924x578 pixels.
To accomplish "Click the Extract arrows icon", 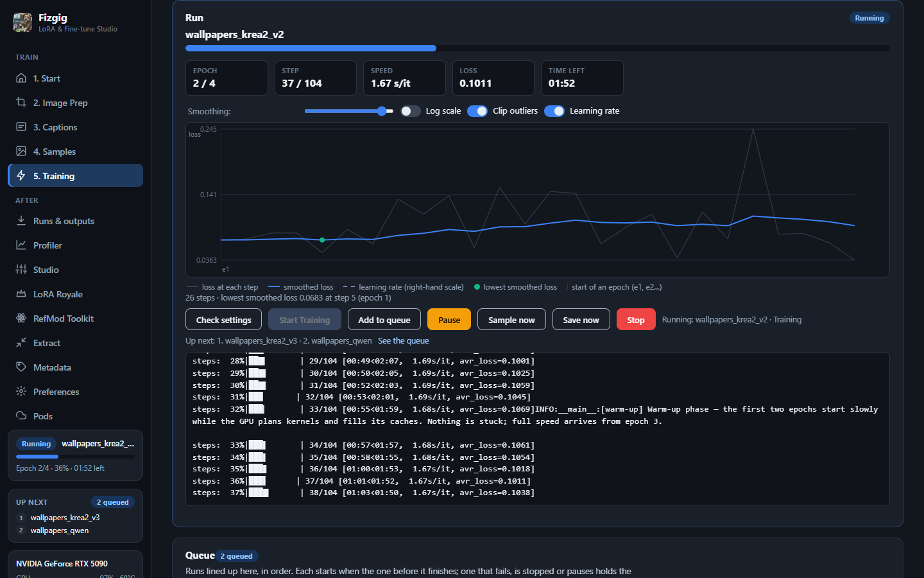I will 21,343.
